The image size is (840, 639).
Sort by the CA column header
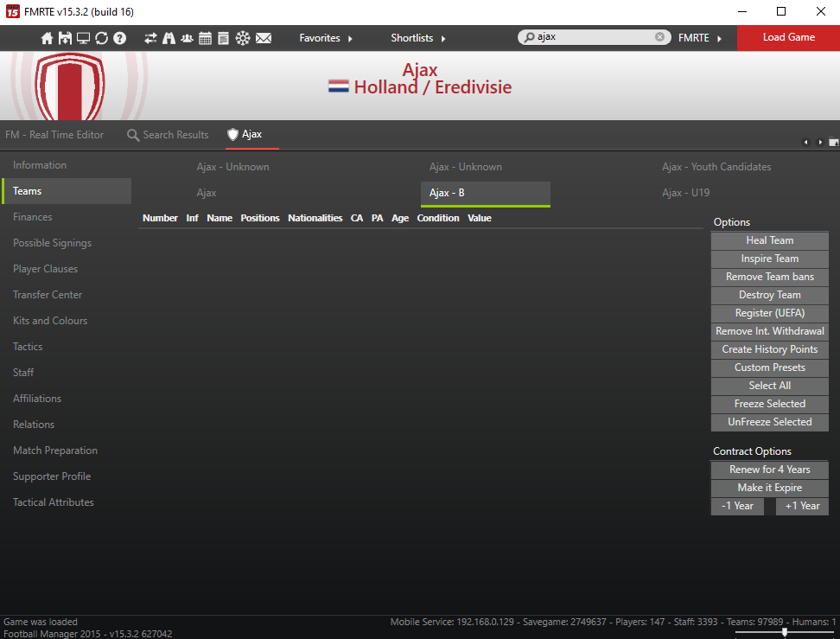coord(357,218)
